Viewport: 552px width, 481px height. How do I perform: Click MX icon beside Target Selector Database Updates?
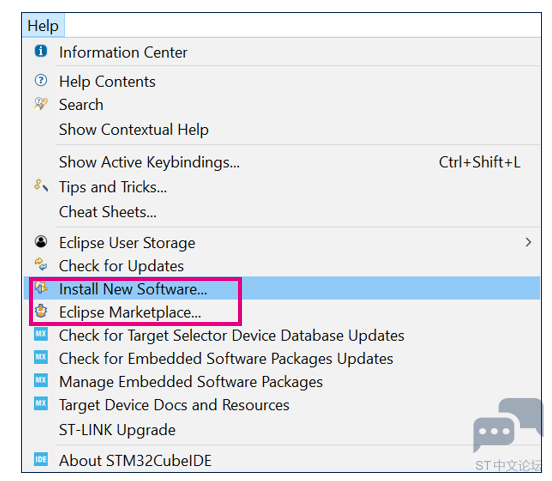[41, 334]
